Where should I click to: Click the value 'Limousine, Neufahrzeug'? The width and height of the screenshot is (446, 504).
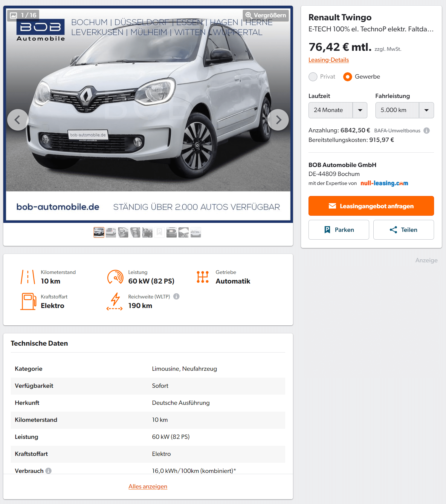184,369
